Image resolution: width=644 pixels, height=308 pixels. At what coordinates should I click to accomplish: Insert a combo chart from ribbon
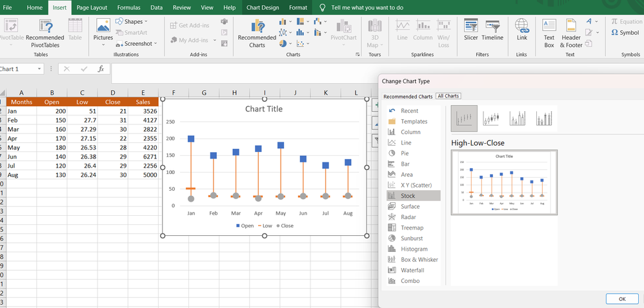(x=317, y=32)
